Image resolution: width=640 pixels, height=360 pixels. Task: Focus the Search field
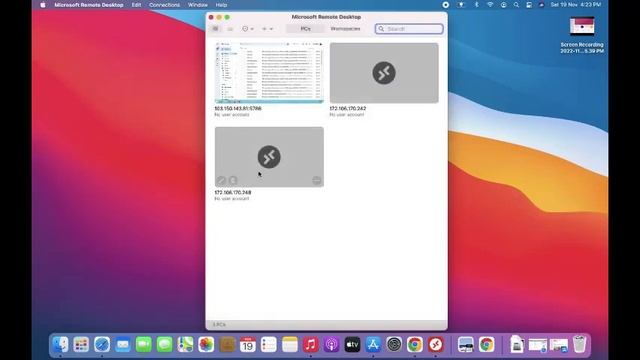pyautogui.click(x=409, y=29)
